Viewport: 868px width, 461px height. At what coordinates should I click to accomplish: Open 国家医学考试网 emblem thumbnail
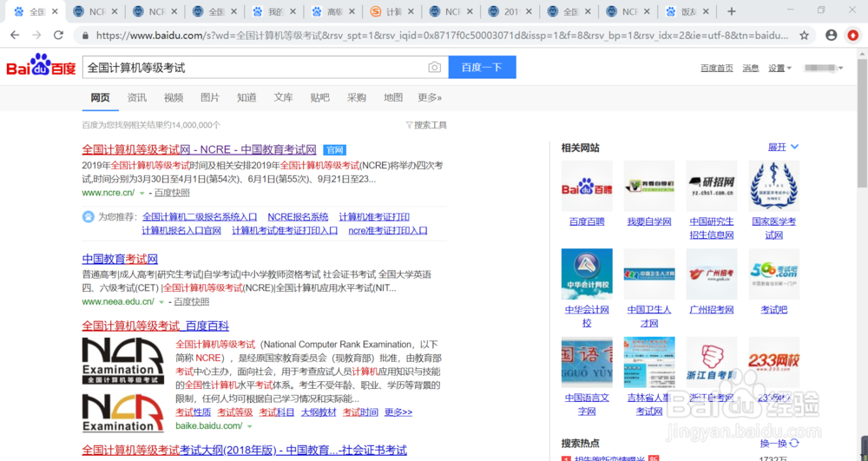pos(774,186)
